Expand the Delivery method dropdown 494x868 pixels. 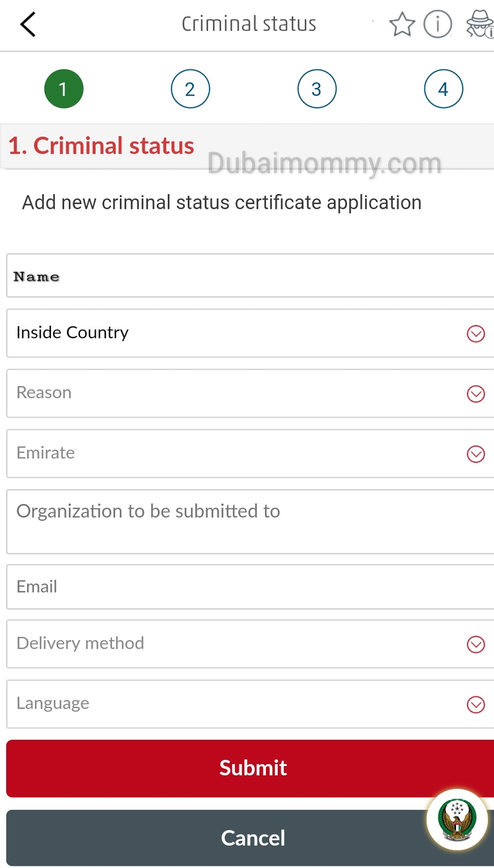click(x=250, y=644)
